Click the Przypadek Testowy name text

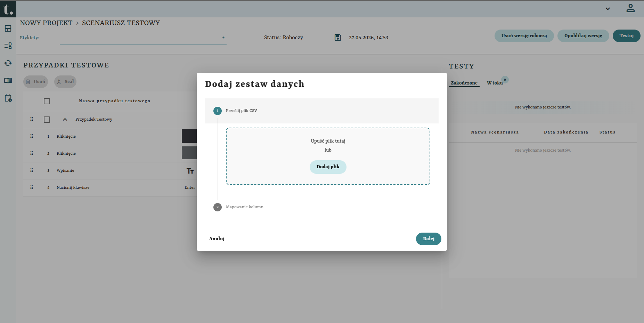(x=94, y=119)
